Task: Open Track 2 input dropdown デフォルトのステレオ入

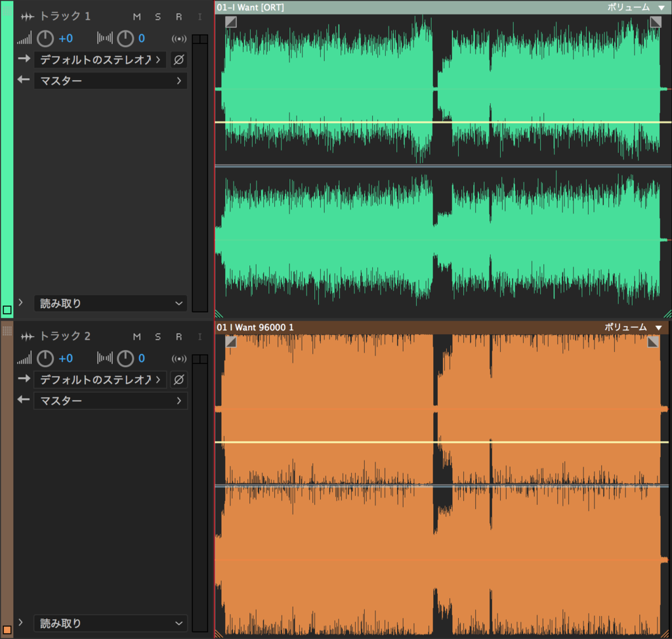Action: tap(100, 380)
